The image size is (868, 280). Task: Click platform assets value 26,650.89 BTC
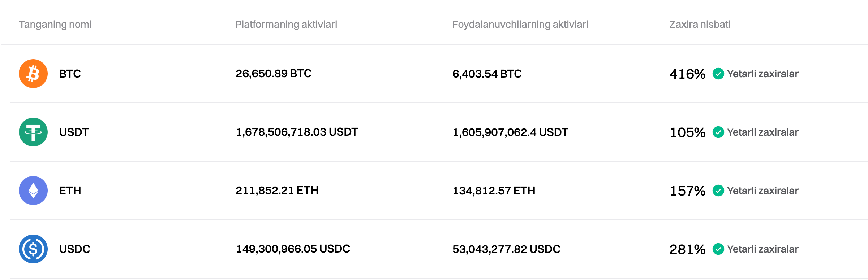(274, 74)
